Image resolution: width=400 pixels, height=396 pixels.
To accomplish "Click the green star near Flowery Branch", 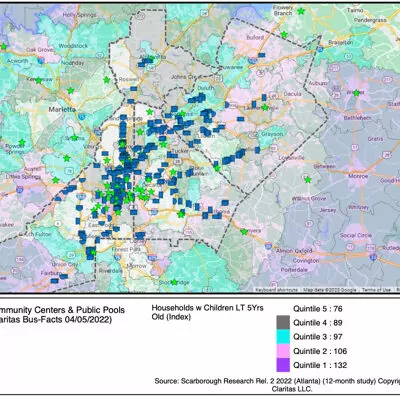I will tap(301, 11).
